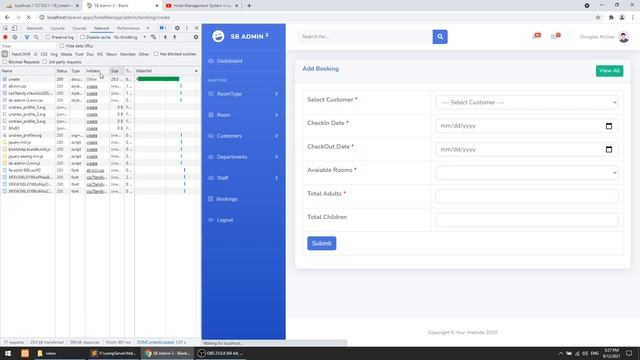Open network conditions icon beside throttling

tap(153, 37)
